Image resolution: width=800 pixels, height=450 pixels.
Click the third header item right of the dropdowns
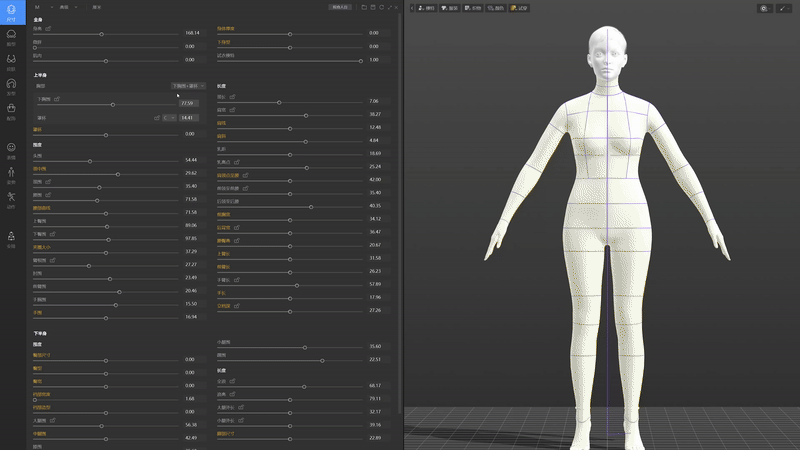[96, 7]
